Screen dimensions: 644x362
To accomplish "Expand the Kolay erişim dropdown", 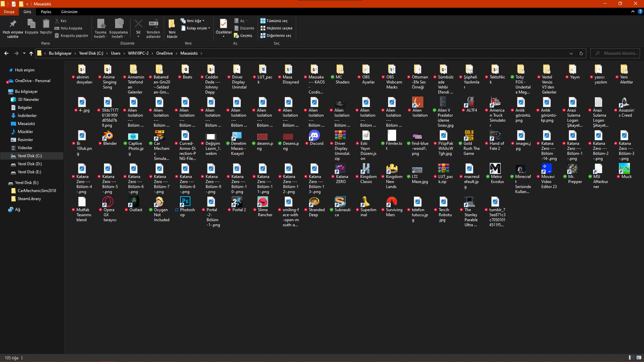I will [x=196, y=28].
